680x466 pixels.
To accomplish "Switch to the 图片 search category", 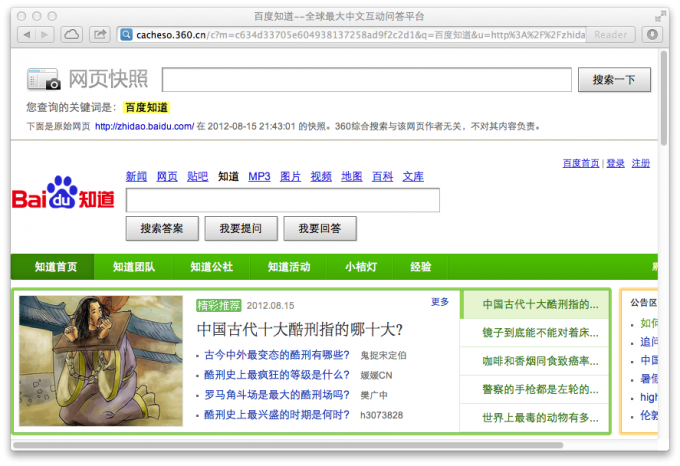I will 290,176.
